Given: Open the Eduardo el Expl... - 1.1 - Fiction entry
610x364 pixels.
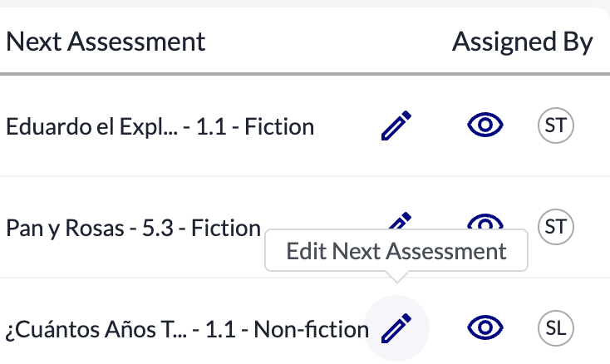Looking at the screenshot, I should pyautogui.click(x=160, y=127).
